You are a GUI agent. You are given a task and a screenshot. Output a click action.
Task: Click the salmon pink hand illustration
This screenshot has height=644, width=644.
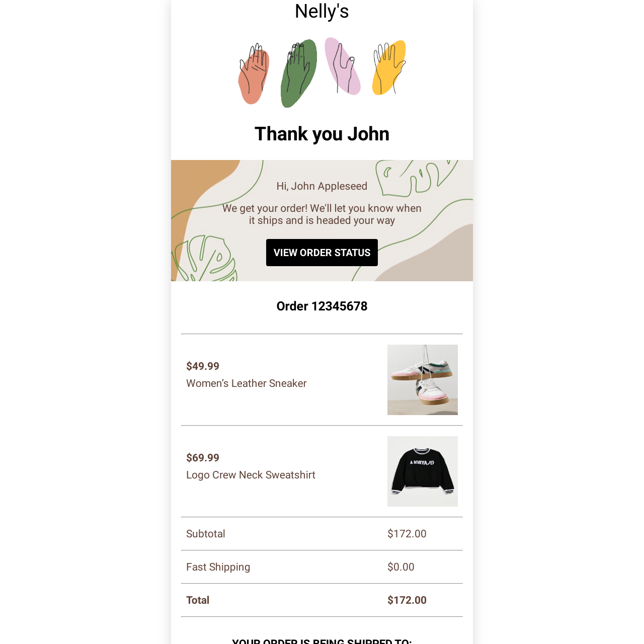(254, 73)
